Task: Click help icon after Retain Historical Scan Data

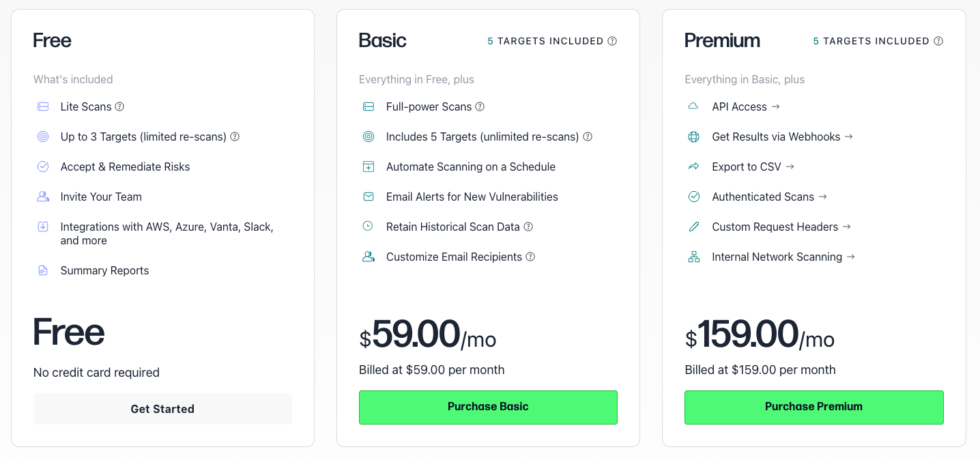Action: tap(528, 227)
